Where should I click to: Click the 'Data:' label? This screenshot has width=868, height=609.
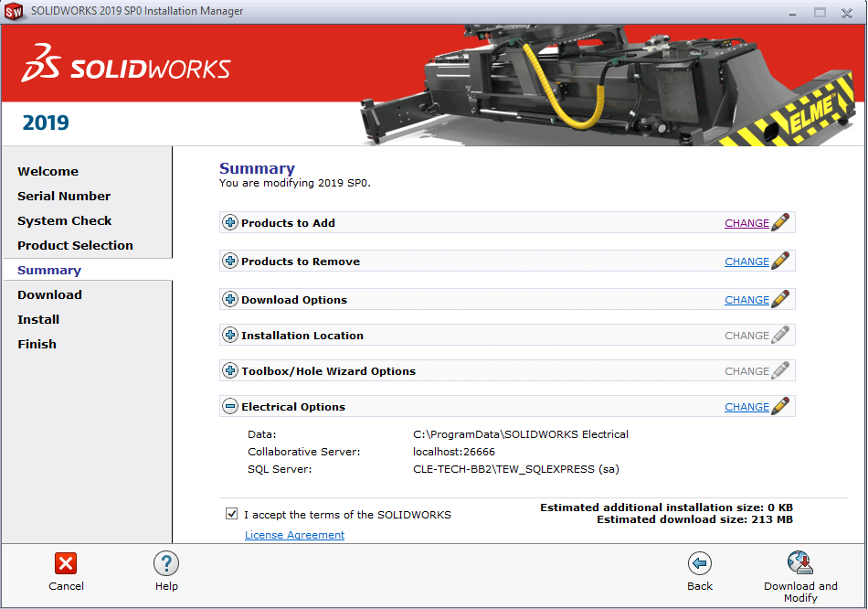tap(262, 434)
